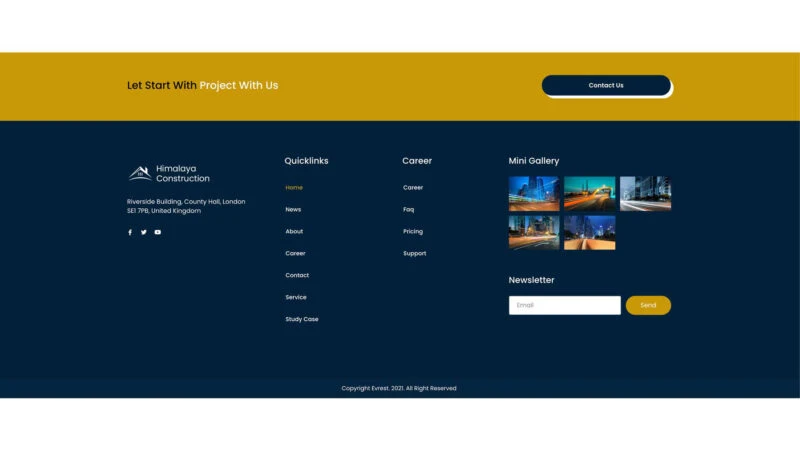Screen dimensions: 800x450
Task: Open the Service quicklink
Action: pos(296,298)
